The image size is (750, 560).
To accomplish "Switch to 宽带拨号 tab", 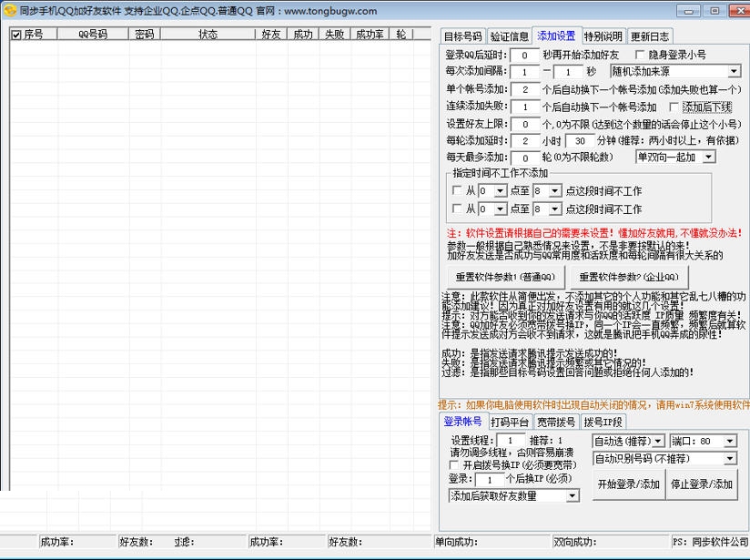I will 556,423.
